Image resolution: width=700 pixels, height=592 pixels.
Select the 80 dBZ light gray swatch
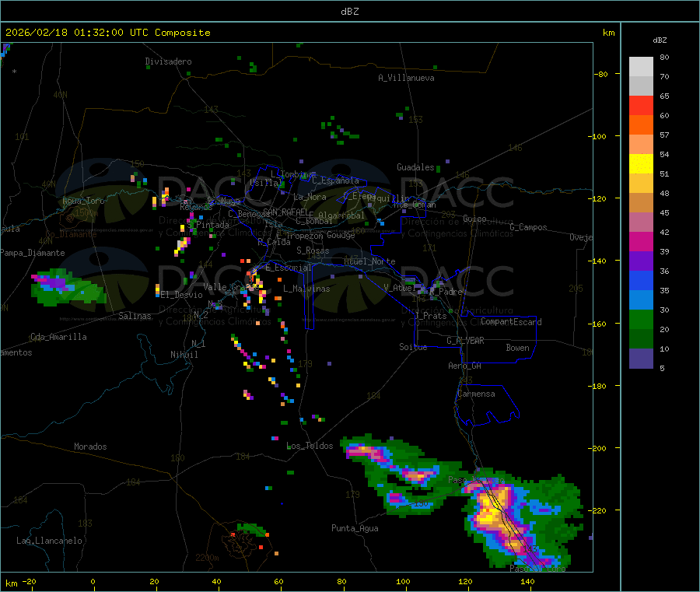pos(641,67)
